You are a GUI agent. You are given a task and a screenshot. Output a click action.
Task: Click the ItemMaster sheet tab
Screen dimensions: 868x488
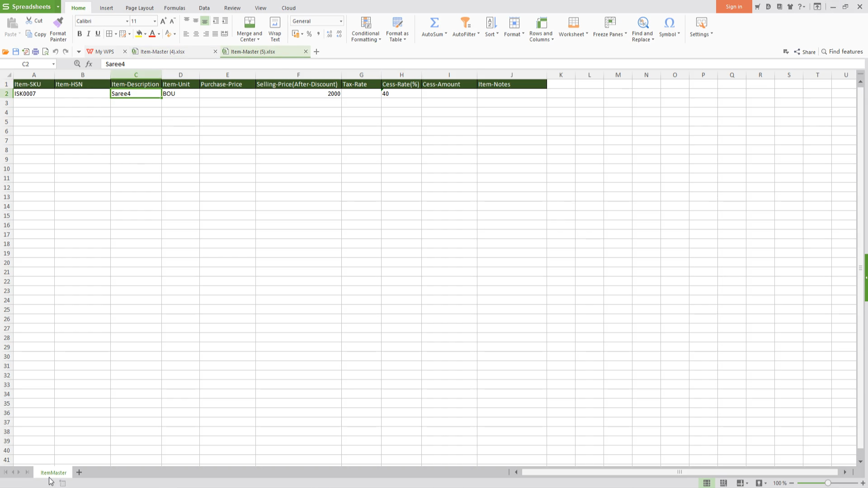pyautogui.click(x=53, y=473)
